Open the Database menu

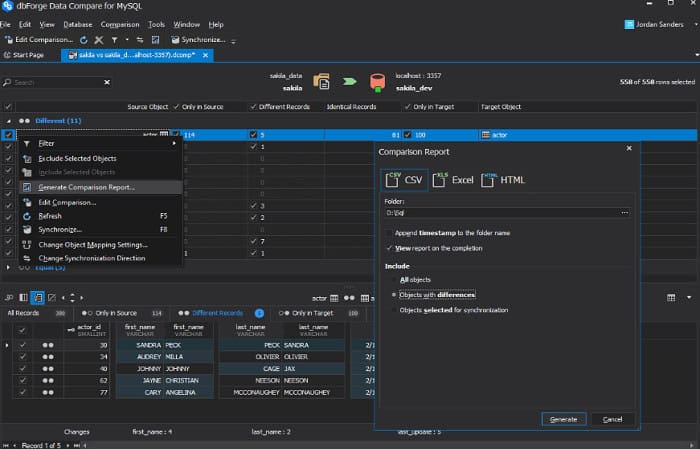pyautogui.click(x=78, y=25)
